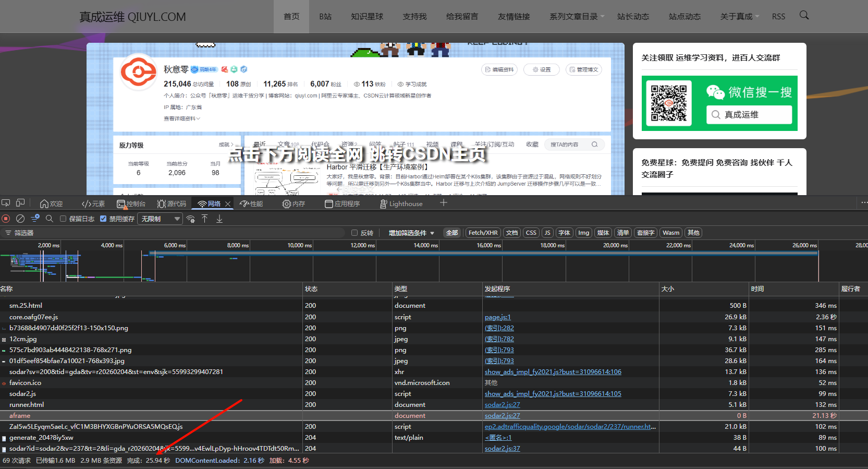868x469 pixels.
Task: Toggle device emulation icon
Action: 20,203
